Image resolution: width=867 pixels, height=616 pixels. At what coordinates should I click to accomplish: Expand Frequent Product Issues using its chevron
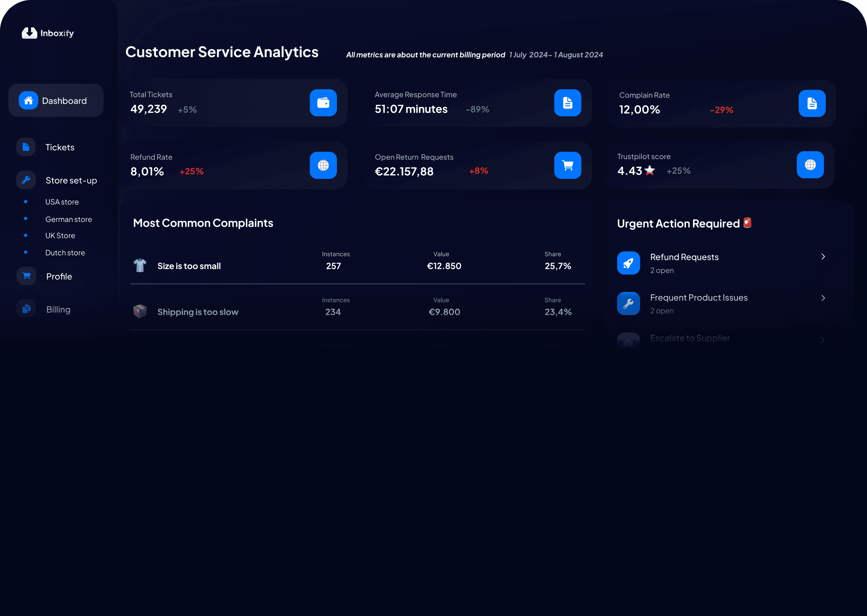[x=823, y=298]
